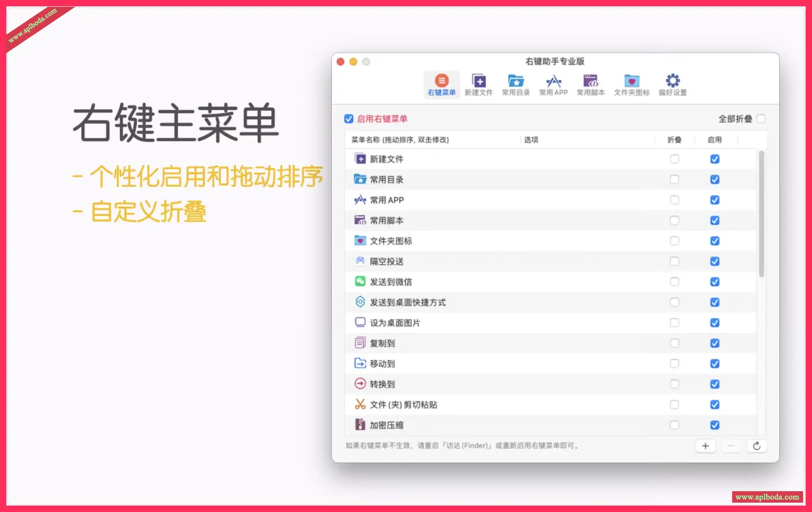Check the 折叠 box for 新建文件

(x=674, y=159)
